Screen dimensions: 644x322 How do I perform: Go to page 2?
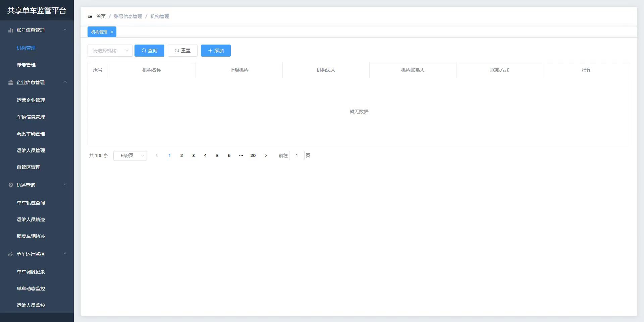[181, 155]
